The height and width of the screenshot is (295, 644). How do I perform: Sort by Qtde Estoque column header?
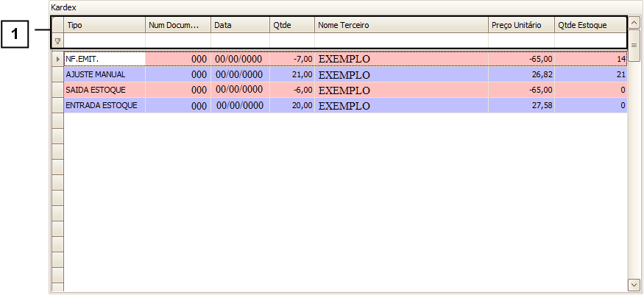[590, 25]
